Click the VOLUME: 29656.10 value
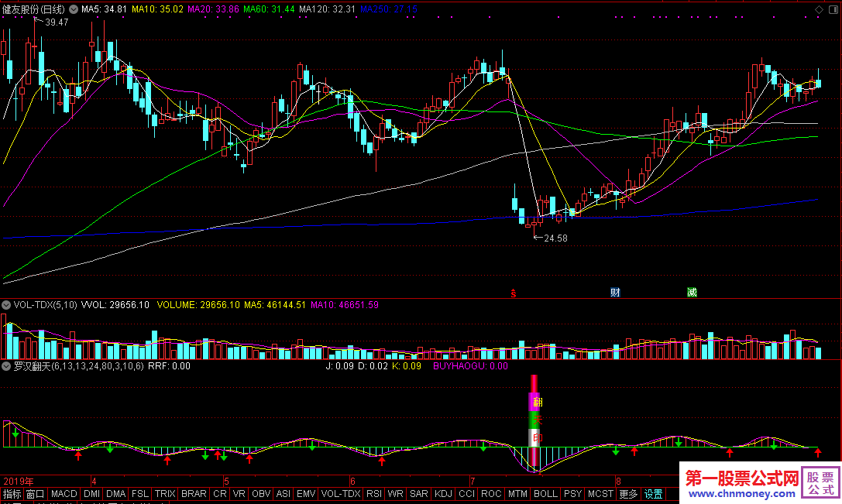The image size is (842, 504). (198, 305)
